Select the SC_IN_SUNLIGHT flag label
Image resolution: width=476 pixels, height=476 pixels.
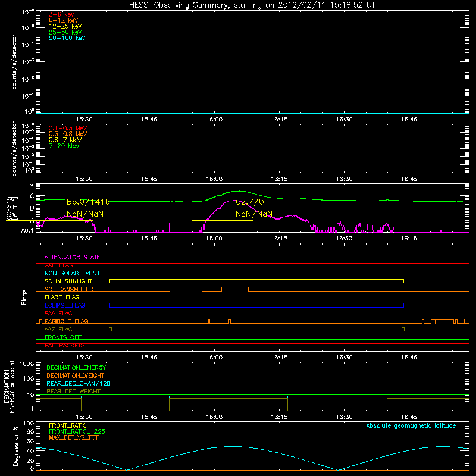(68, 281)
